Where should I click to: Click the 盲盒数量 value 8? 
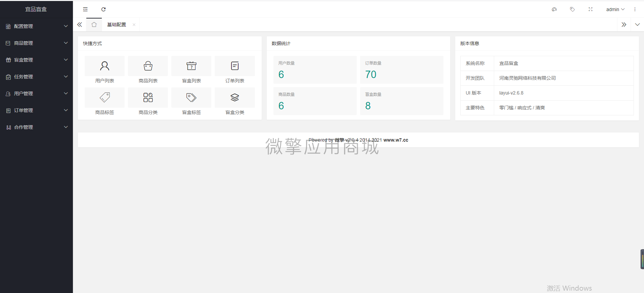pos(368,106)
